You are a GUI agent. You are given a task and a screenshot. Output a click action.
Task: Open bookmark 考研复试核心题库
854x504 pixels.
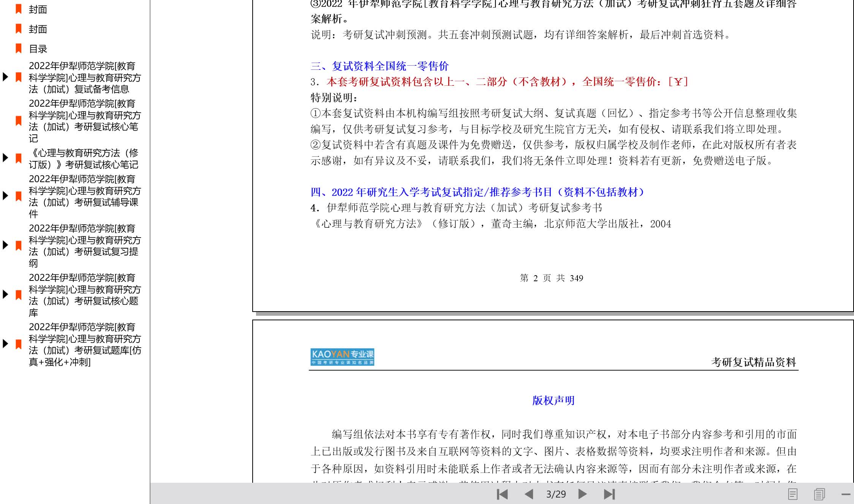pyautogui.click(x=85, y=295)
